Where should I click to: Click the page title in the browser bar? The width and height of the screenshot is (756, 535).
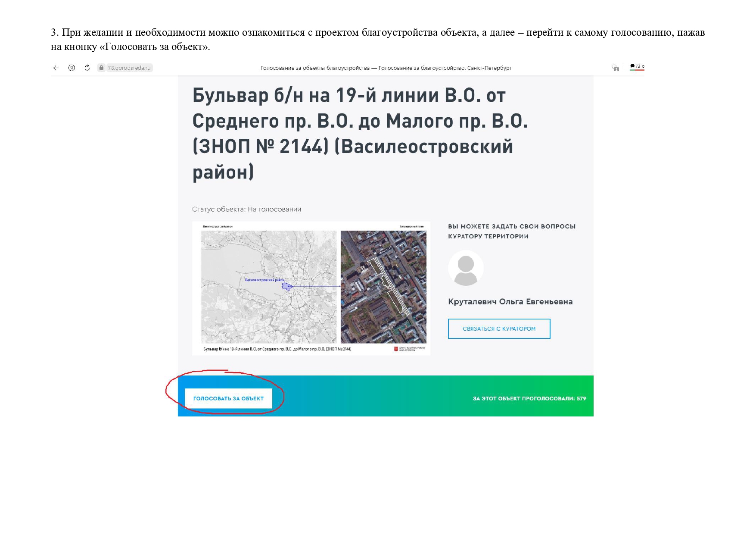point(386,68)
